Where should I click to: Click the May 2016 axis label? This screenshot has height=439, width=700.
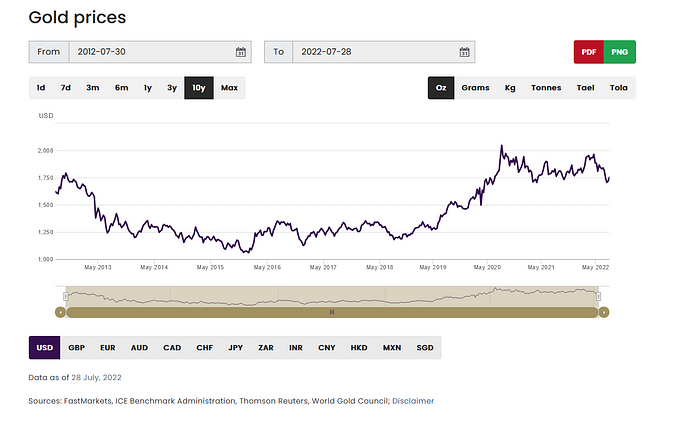(267, 267)
